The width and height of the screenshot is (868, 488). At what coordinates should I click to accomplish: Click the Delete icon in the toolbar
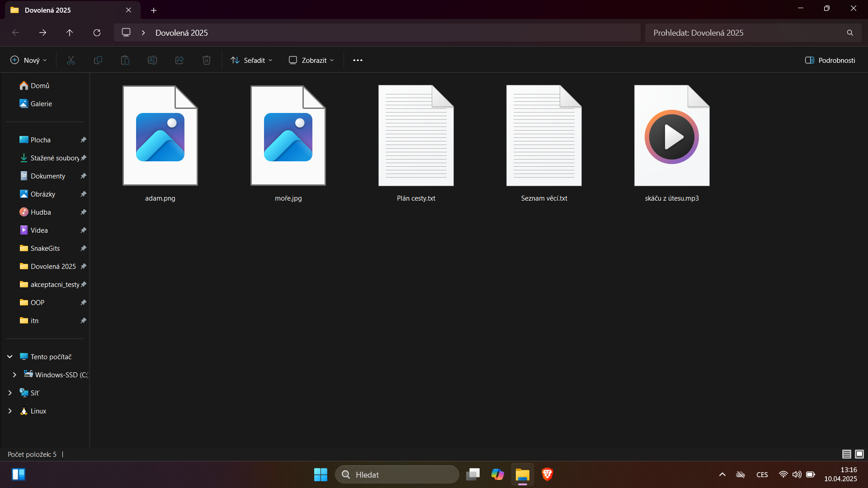click(x=206, y=60)
